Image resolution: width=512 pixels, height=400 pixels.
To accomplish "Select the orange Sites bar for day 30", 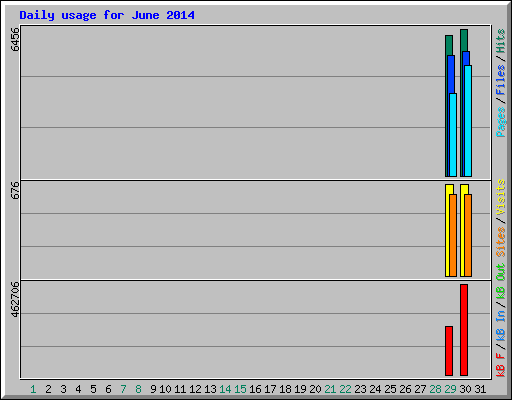I will pos(468,235).
